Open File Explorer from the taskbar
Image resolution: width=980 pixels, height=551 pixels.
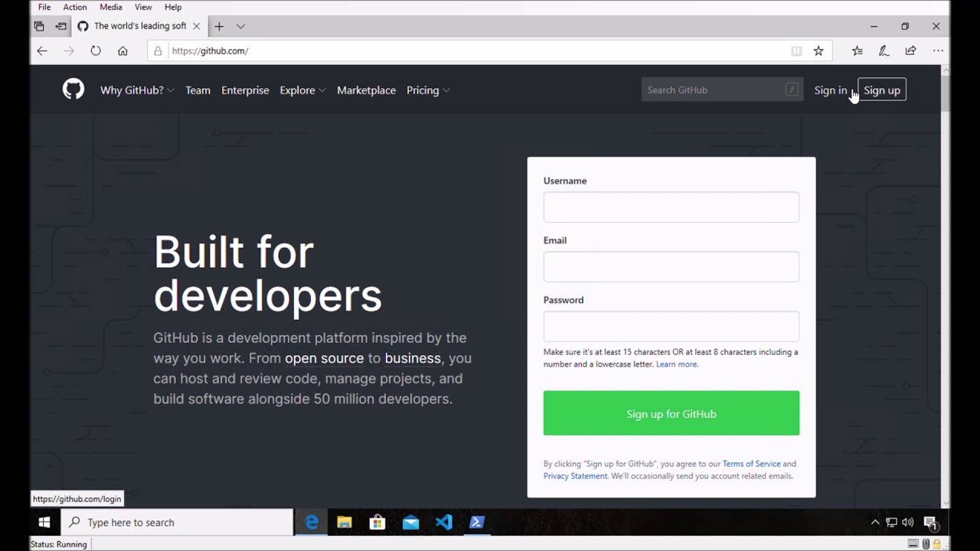pos(345,522)
